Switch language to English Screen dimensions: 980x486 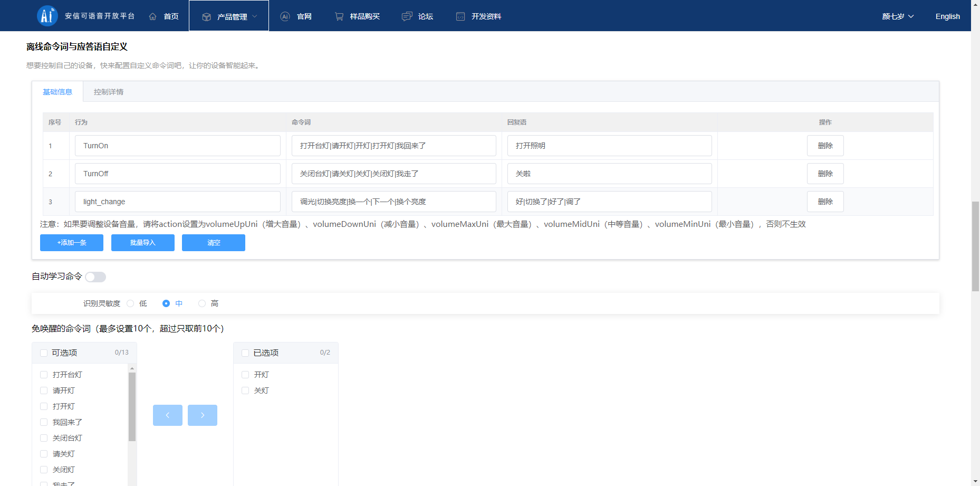click(948, 16)
